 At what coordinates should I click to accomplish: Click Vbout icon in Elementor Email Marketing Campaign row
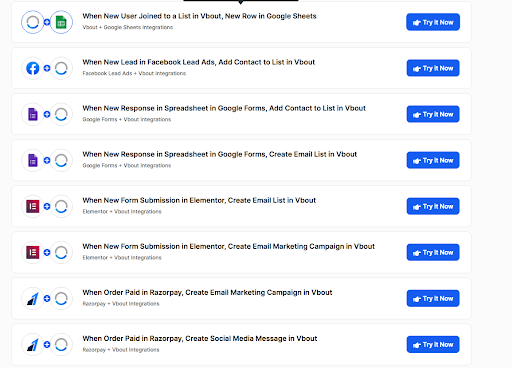pyautogui.click(x=61, y=252)
